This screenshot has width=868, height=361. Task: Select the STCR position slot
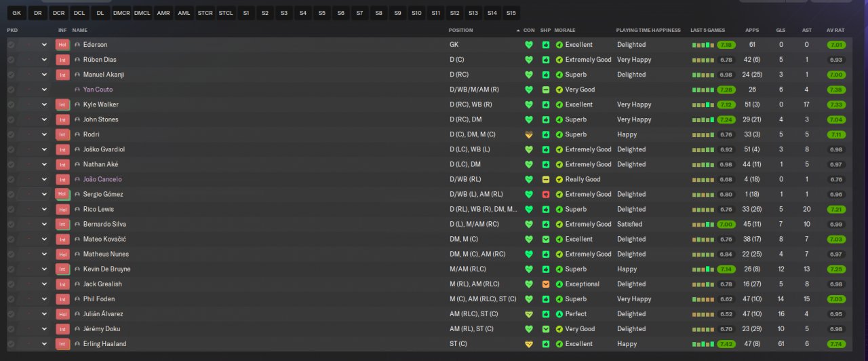[x=205, y=13]
